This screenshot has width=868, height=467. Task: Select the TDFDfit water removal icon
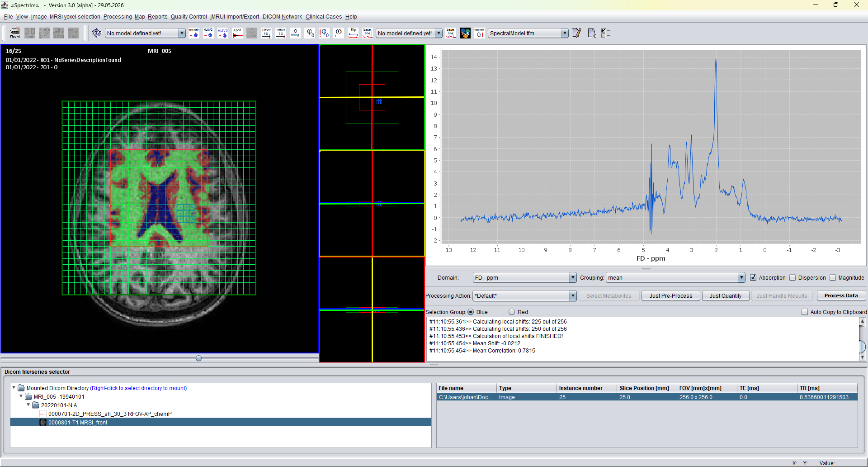[193, 33]
